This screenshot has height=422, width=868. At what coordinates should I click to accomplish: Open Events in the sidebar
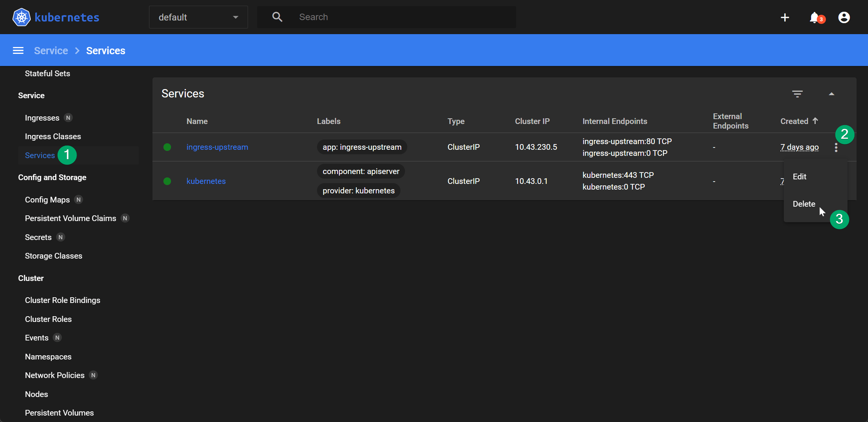37,338
